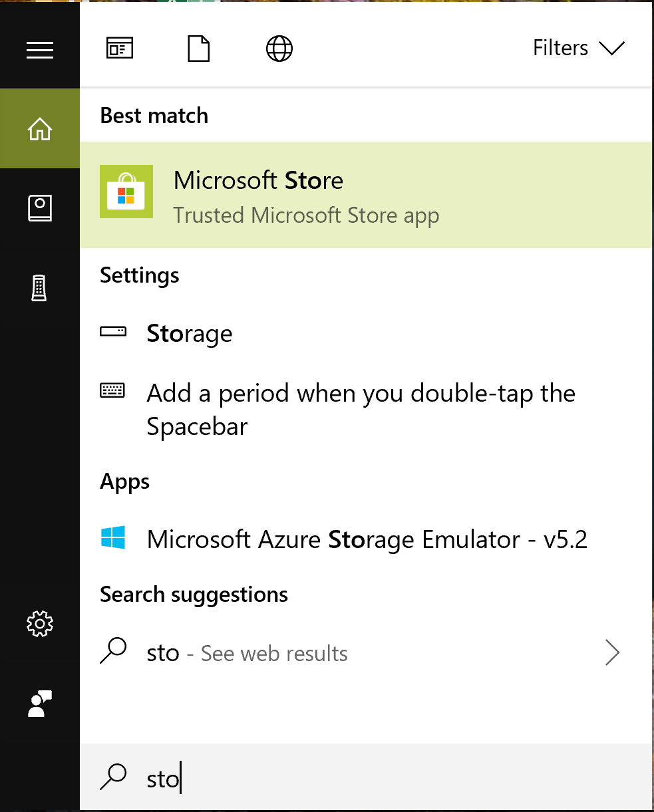Filter results by Documents icon
Viewport: 654px width, 812px height.
click(199, 49)
